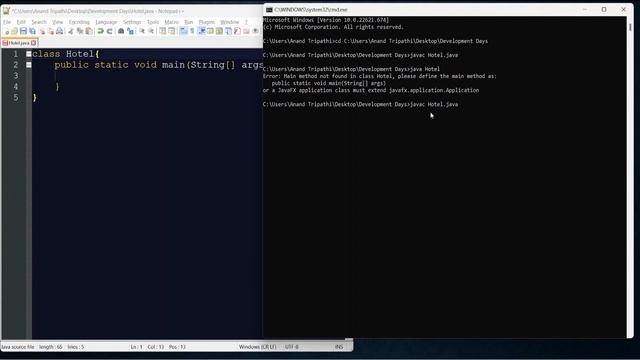Click the Close All documents toolbar icon
Screen dimensions: 640x360
click(x=51, y=31)
